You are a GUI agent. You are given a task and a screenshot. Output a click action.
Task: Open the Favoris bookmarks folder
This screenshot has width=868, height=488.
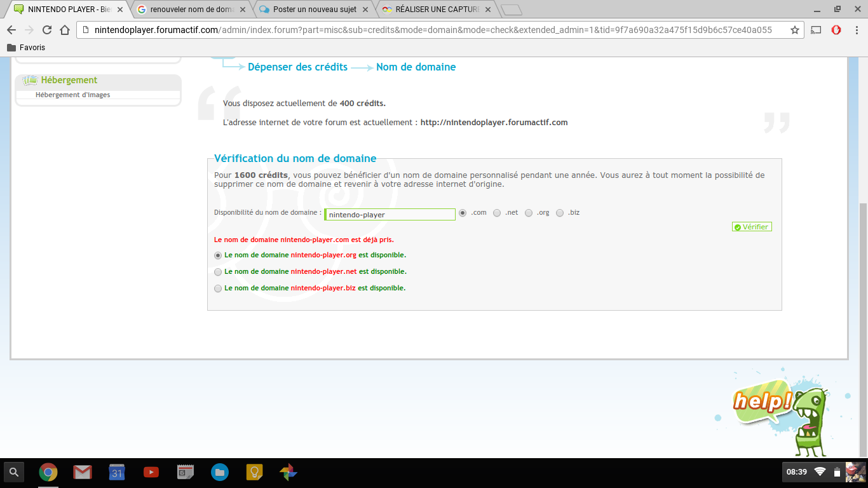(x=26, y=48)
